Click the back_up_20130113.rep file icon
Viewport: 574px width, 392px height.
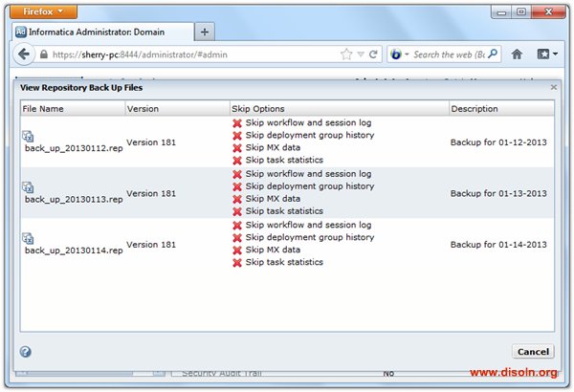click(x=28, y=186)
